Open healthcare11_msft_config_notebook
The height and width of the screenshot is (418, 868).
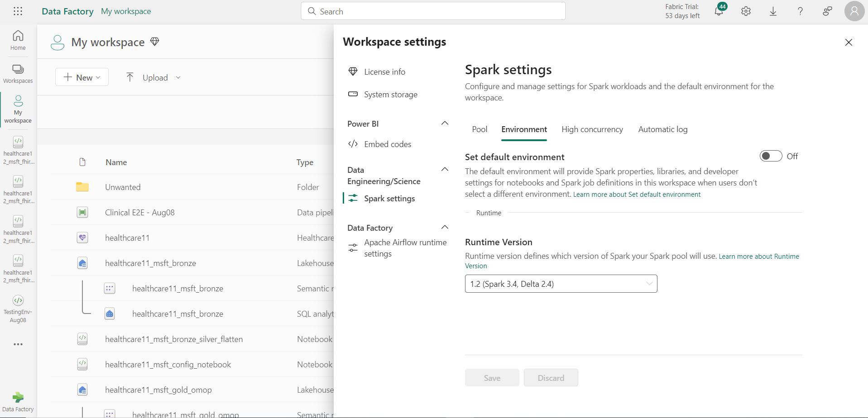click(168, 364)
